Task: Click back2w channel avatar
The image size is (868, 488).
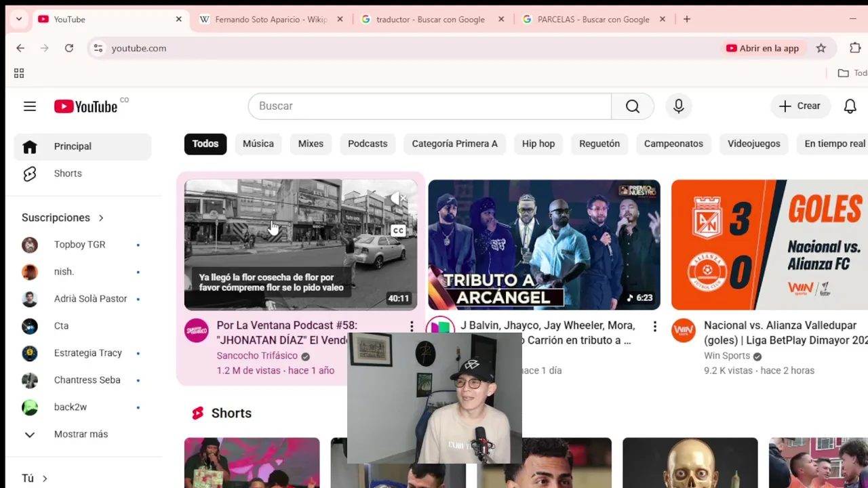Action: point(30,407)
